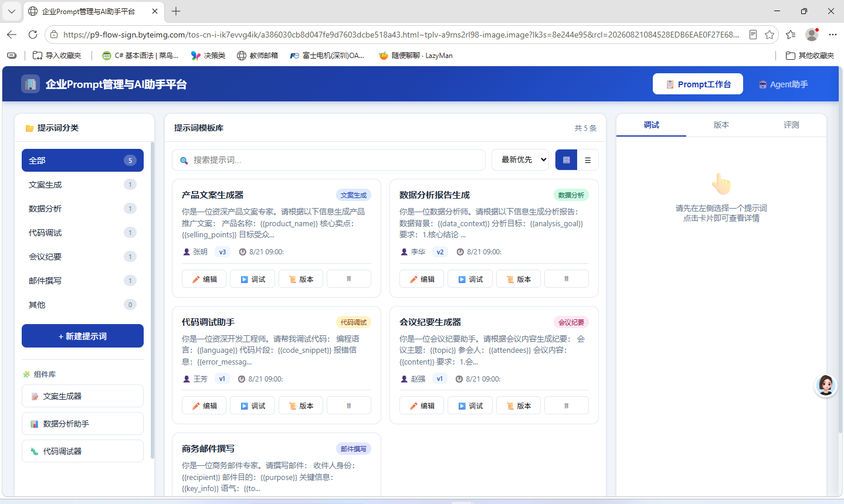Filter by 邮件撰写 category in sidebar
The image size is (844, 504).
click(83, 281)
